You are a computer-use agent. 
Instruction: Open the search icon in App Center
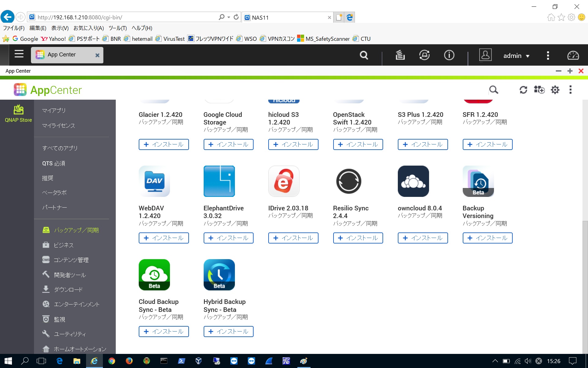click(494, 90)
